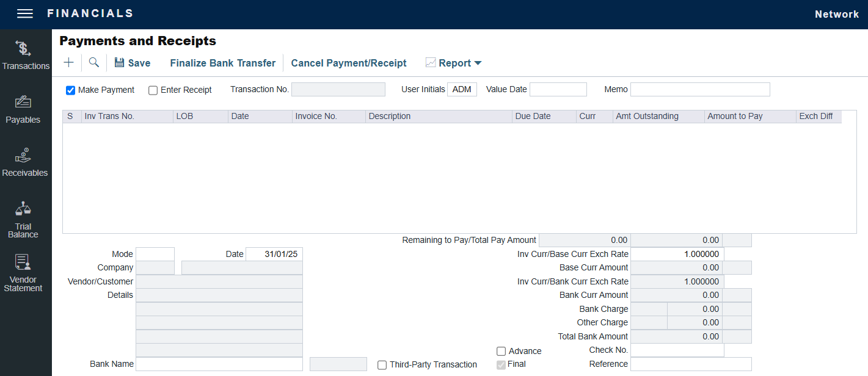Sort by the Due Date column header
868x376 pixels.
533,117
